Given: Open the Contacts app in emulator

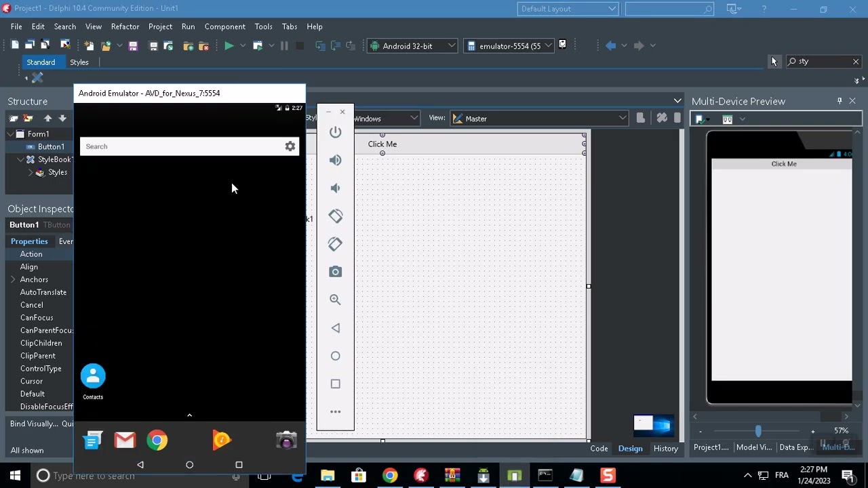Looking at the screenshot, I should pos(93,381).
